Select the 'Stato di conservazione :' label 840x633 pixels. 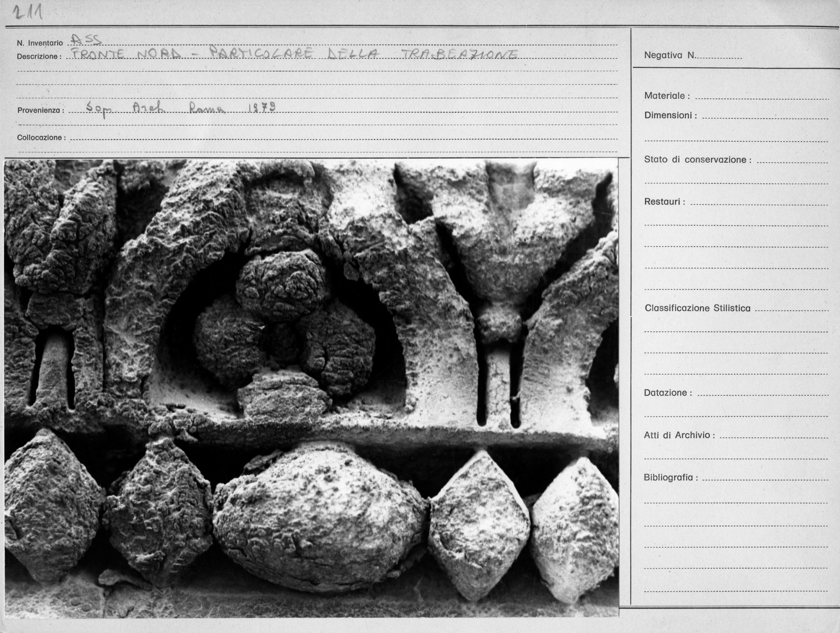coord(697,159)
